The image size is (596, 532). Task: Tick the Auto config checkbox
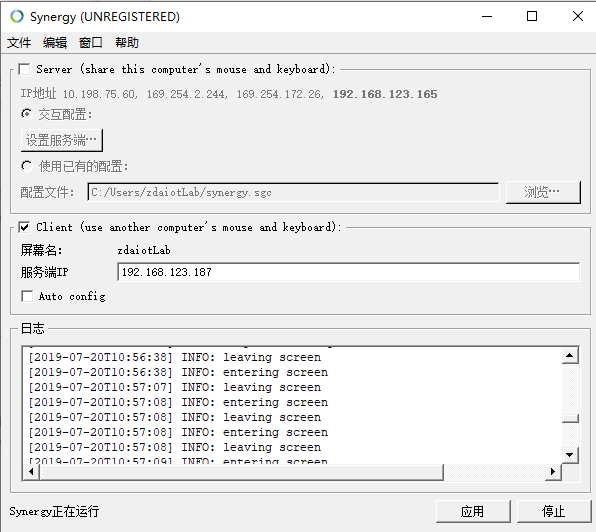[x=27, y=296]
